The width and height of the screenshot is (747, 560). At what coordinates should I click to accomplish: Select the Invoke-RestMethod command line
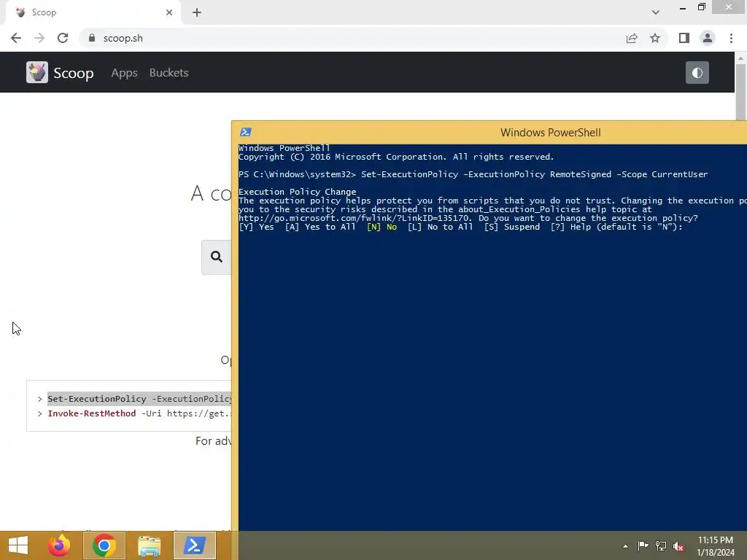[x=139, y=413]
